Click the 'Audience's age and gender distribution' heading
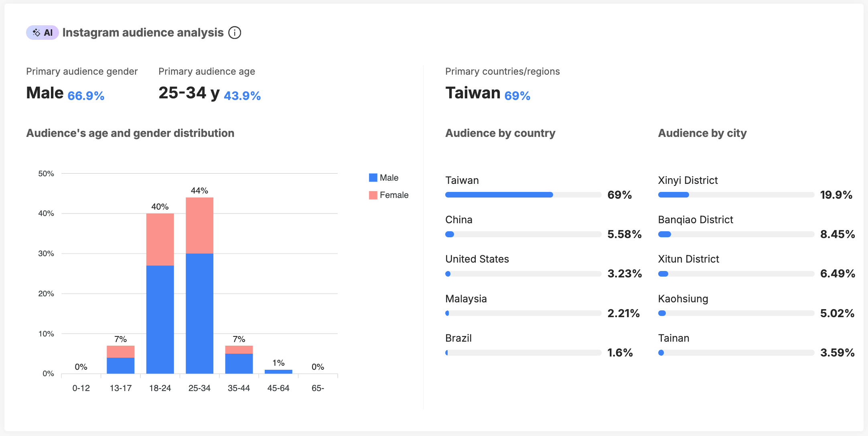Image resolution: width=868 pixels, height=436 pixels. [130, 133]
